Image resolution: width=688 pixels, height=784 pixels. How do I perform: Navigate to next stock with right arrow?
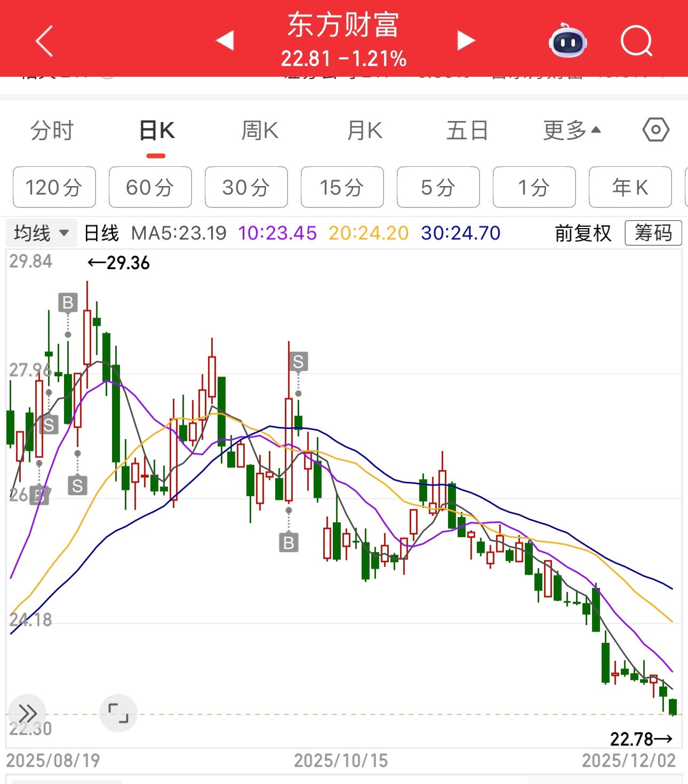[465, 41]
